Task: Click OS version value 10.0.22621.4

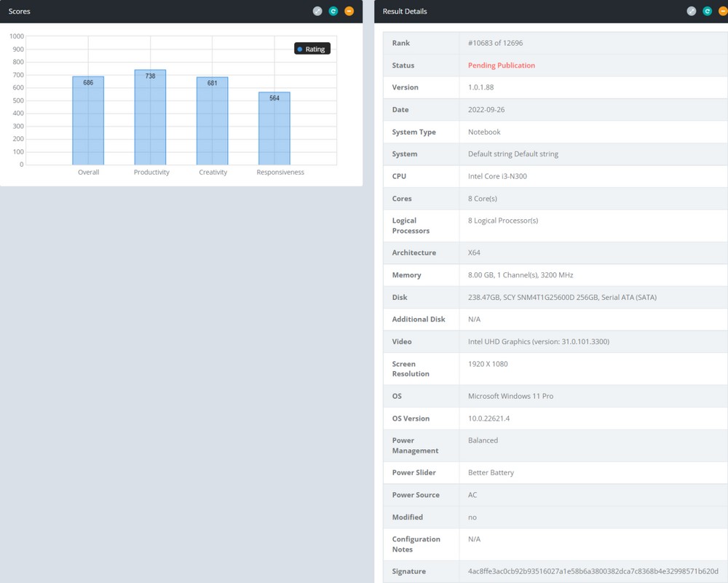Action: [x=489, y=419]
